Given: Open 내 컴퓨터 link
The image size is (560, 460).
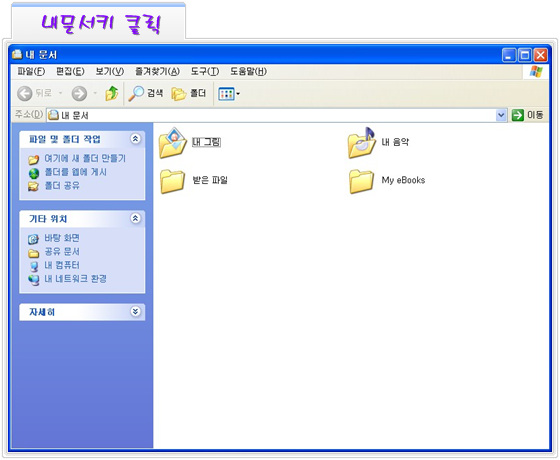Looking at the screenshot, I should click(x=62, y=265).
